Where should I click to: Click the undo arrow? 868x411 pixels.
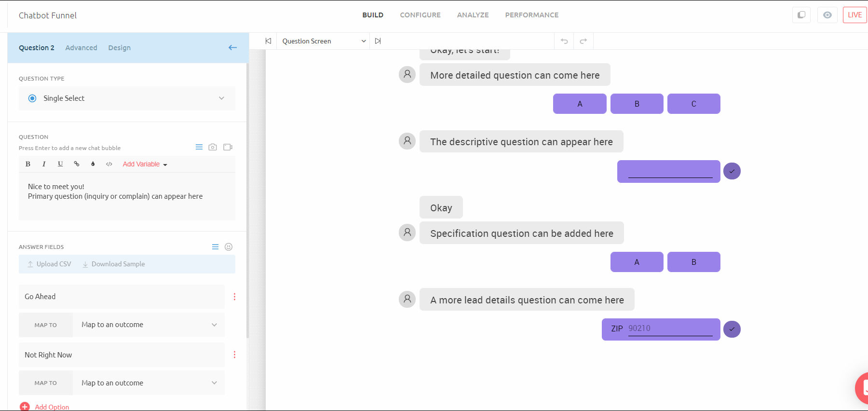tap(564, 41)
